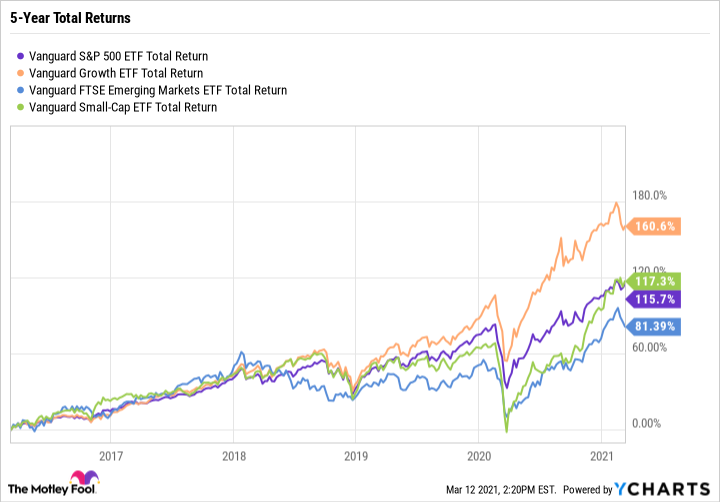Viewport: 720px width, 502px height.
Task: Click the 160.6% orange value flag
Action: pos(654,226)
